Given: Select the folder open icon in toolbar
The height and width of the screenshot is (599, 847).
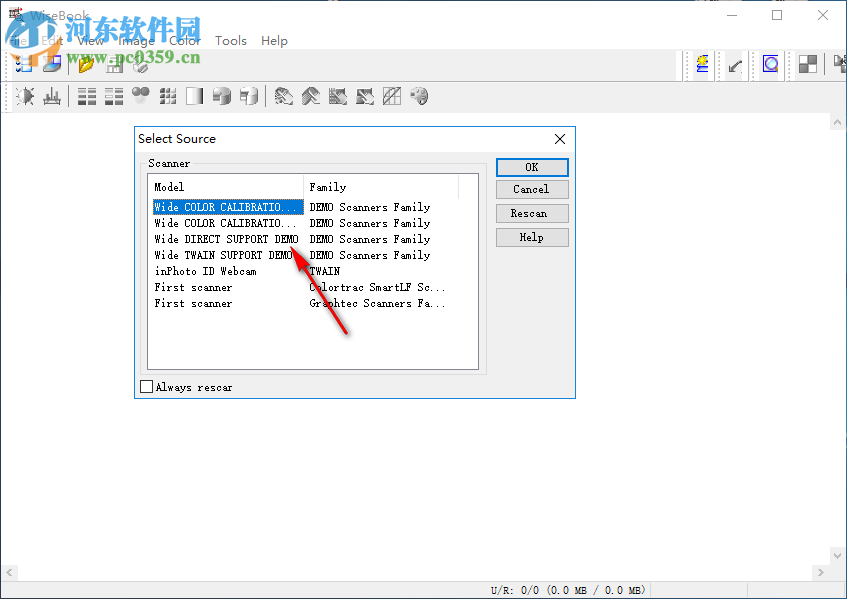Looking at the screenshot, I should [85, 63].
